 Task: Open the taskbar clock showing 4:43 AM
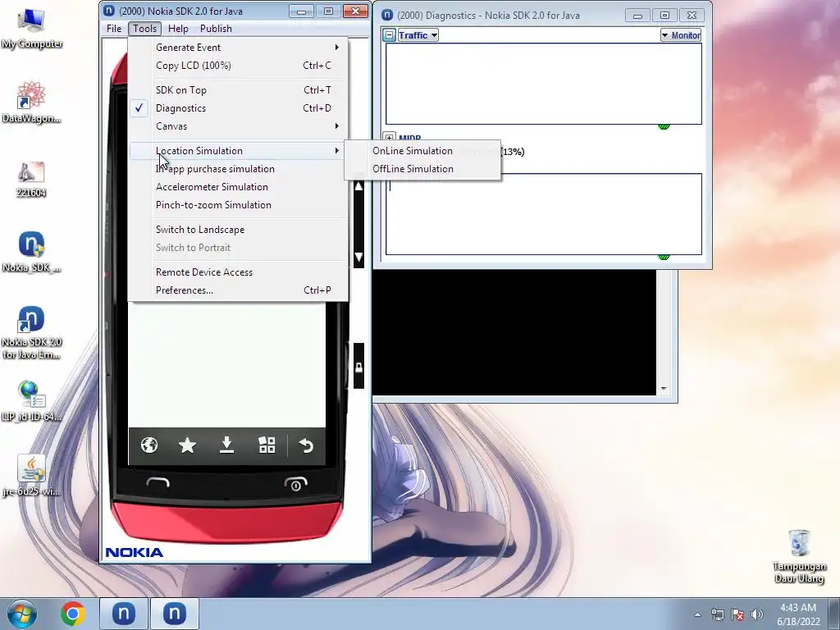point(798,614)
